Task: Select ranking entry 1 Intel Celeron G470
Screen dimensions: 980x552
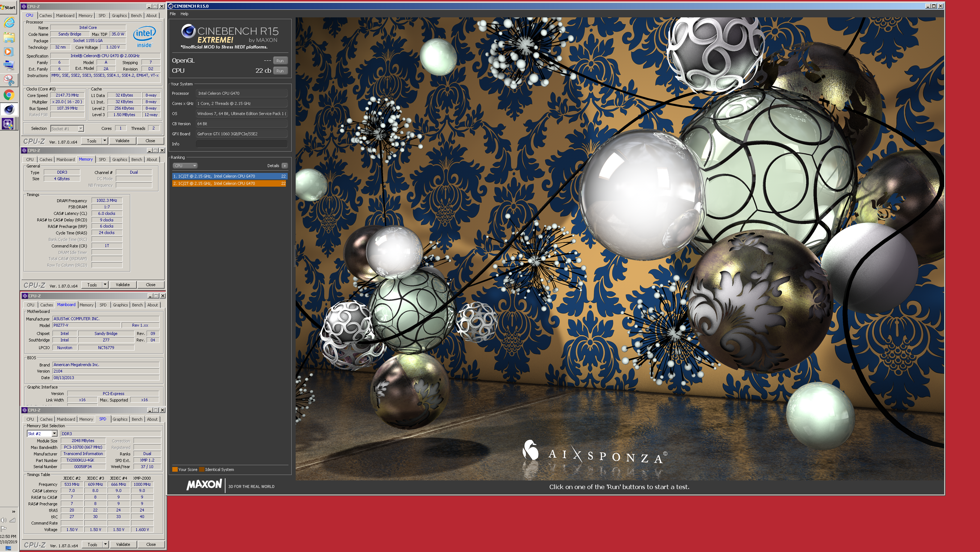Action: 229,177
